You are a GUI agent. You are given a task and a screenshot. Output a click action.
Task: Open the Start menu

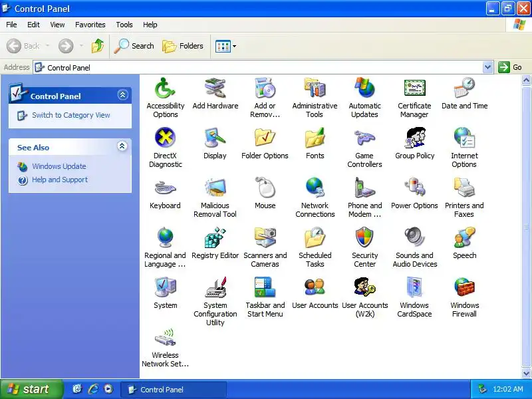(x=31, y=389)
